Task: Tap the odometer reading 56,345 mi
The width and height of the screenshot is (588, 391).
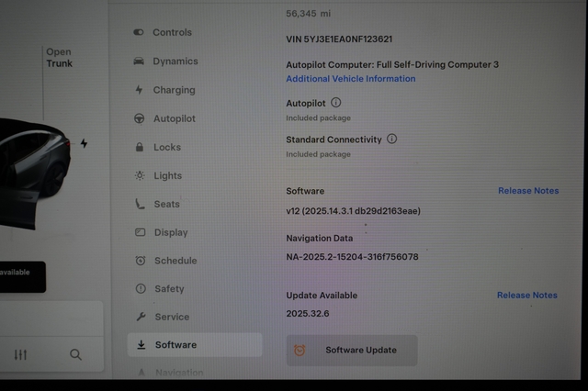Action: tap(309, 14)
